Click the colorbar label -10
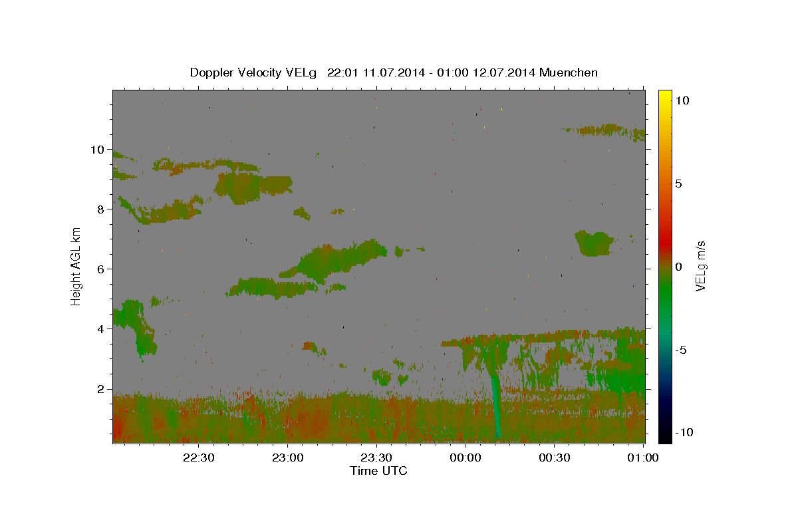The height and width of the screenshot is (532, 798). click(x=684, y=433)
